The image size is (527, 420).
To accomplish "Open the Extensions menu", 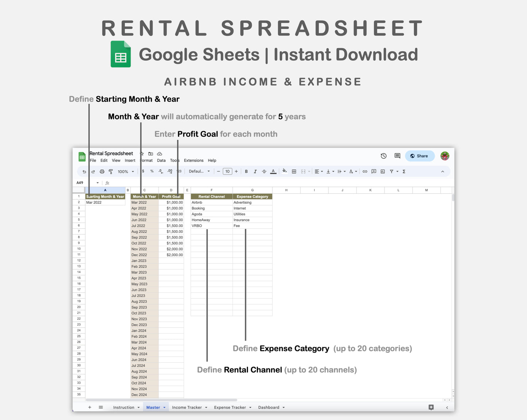I will pos(193,160).
